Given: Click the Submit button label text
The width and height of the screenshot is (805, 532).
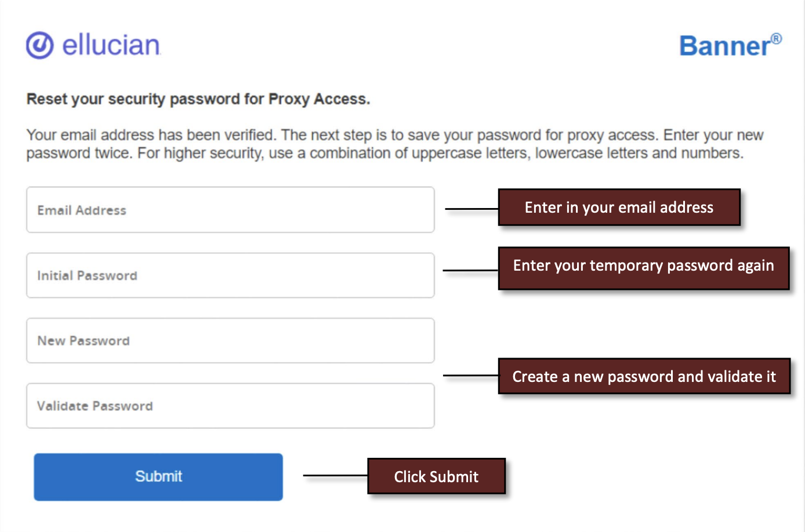Looking at the screenshot, I should [158, 476].
